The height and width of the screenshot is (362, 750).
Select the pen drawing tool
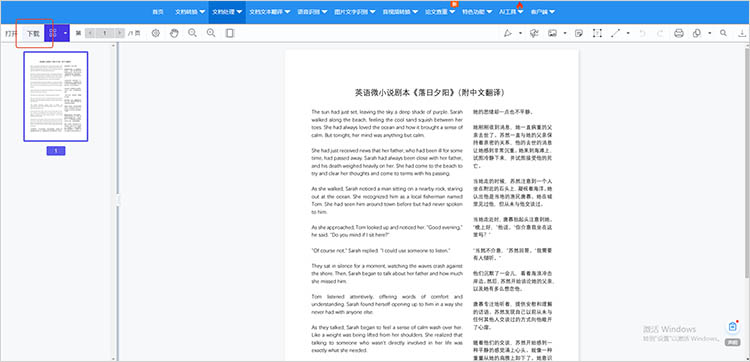click(x=508, y=33)
